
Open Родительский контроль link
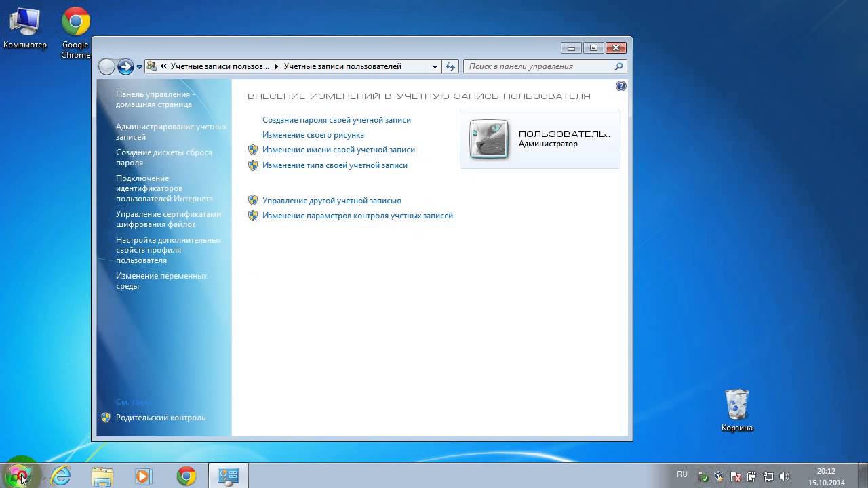[161, 418]
